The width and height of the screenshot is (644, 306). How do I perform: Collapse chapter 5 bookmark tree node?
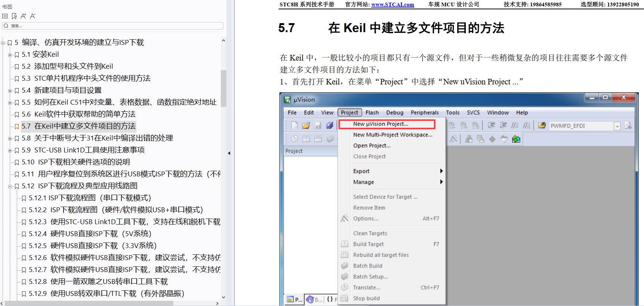[x=3, y=43]
